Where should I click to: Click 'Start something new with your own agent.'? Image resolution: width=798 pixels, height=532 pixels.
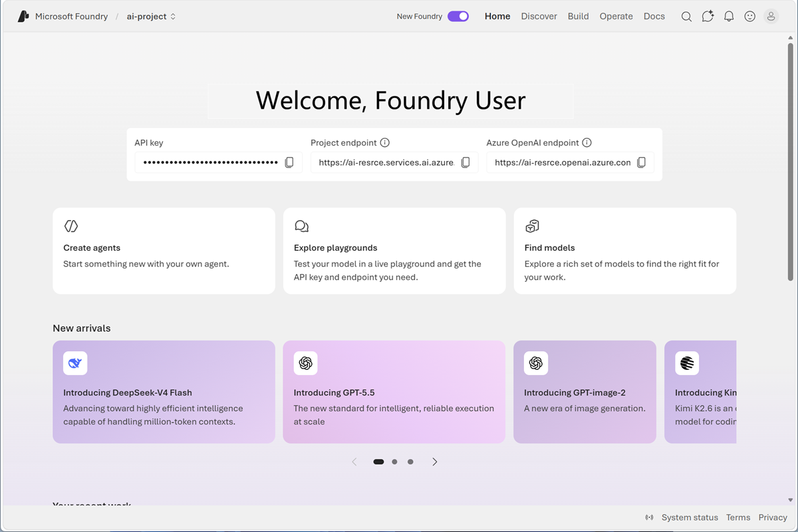(146, 264)
